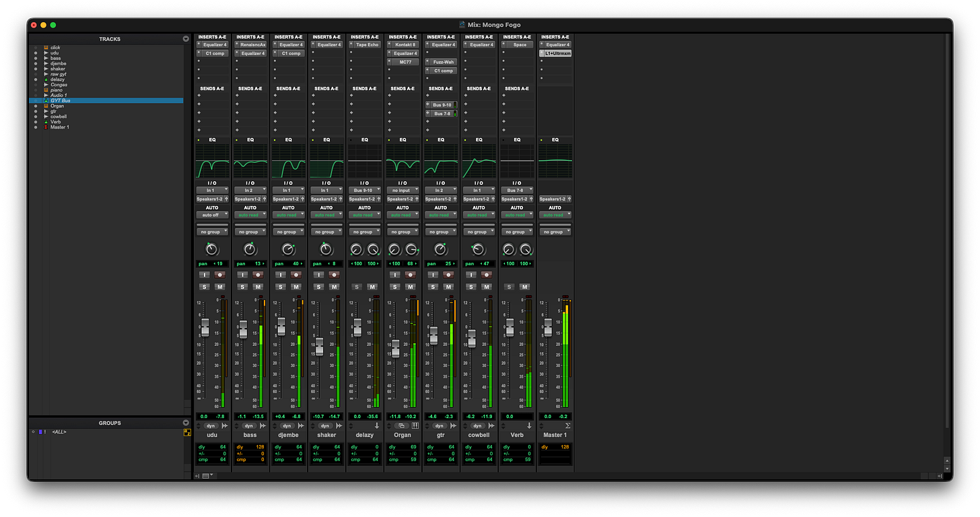Open the Tracks list popup menu arrow

[x=186, y=39]
